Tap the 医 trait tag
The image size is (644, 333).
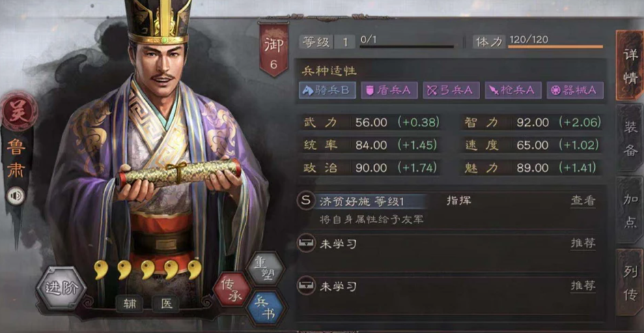[166, 304]
